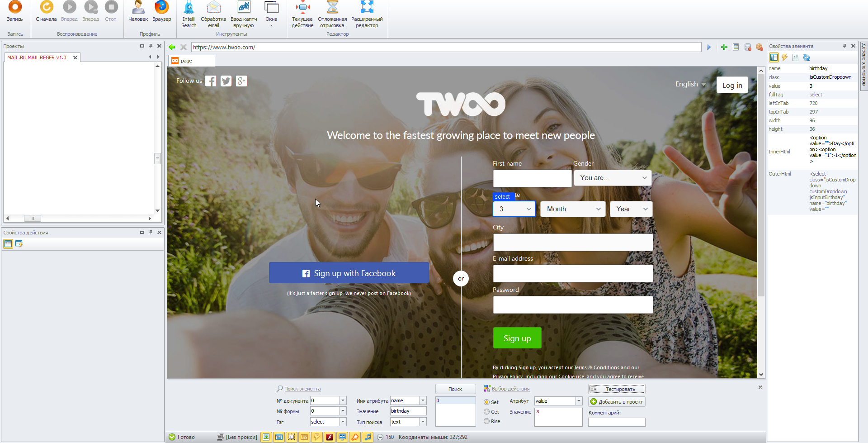Viewport: 868px width, 443px height.
Task: Toggle the music note sound status icon
Action: (x=368, y=437)
